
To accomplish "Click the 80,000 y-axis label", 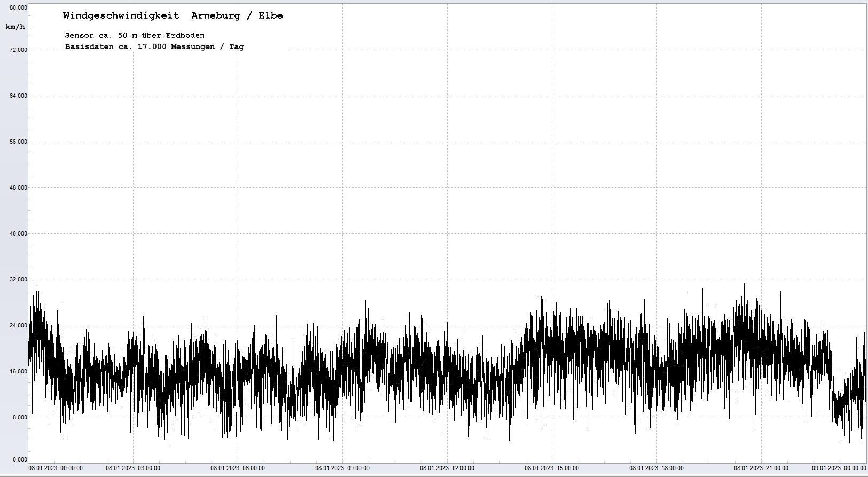I will pos(19,7).
